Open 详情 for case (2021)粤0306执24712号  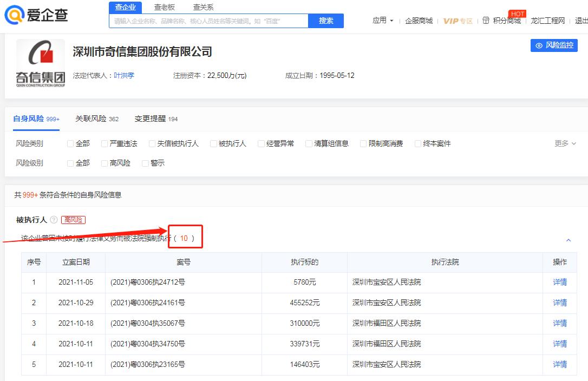pyautogui.click(x=560, y=282)
